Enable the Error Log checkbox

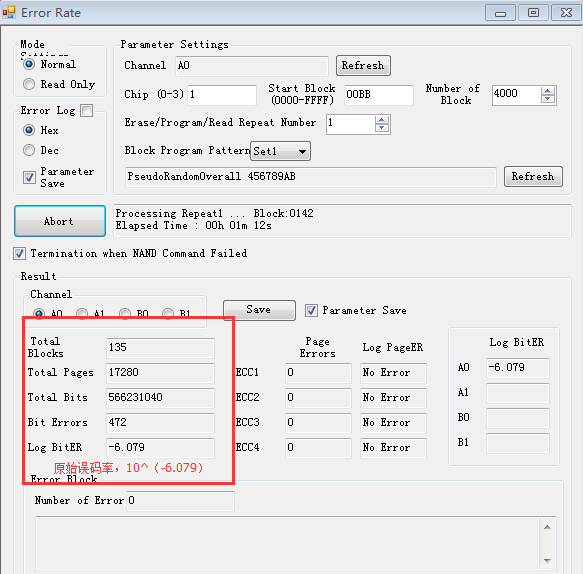tap(87, 110)
